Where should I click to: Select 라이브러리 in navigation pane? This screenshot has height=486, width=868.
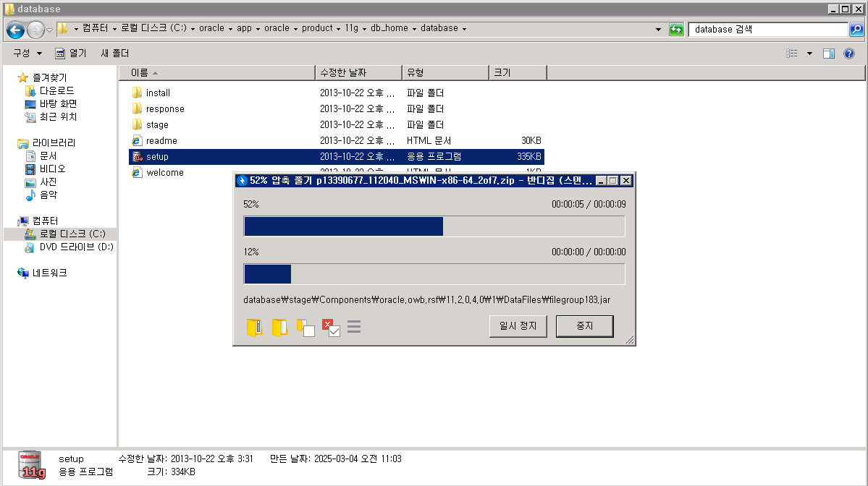(x=54, y=142)
